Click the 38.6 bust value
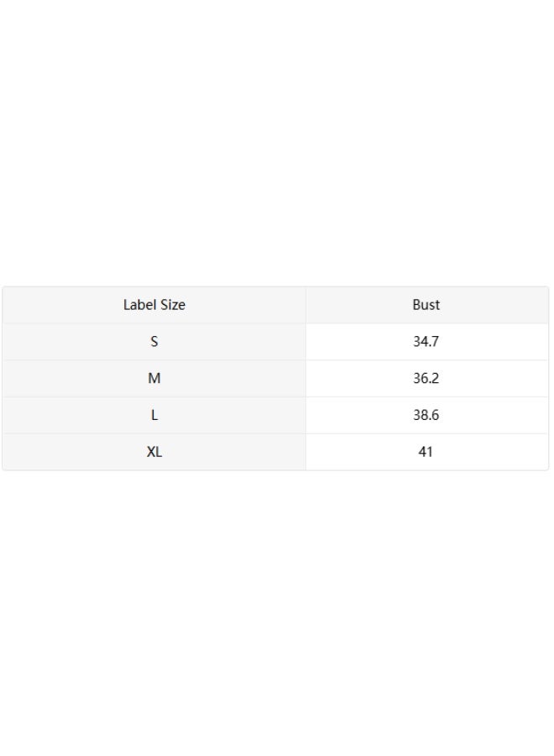Image resolution: width=554 pixels, height=756 pixels. click(x=426, y=415)
